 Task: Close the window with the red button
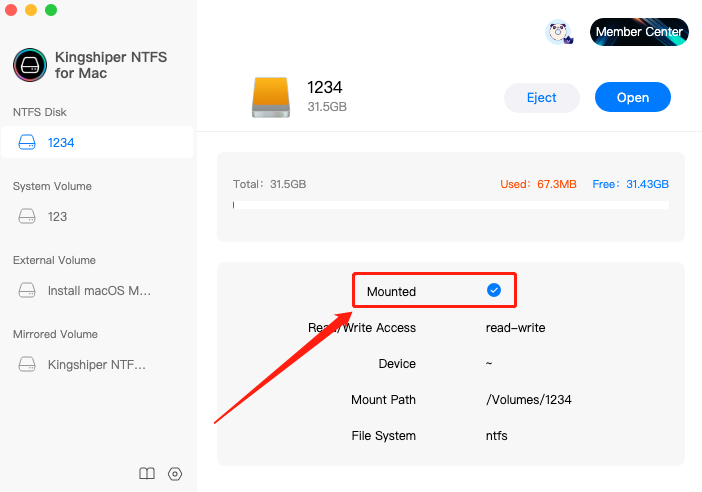pyautogui.click(x=11, y=10)
